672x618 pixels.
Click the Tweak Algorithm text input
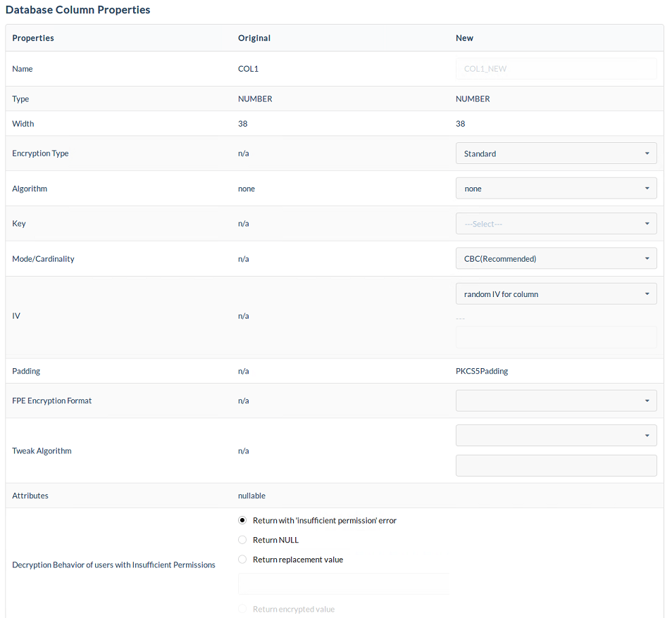pyautogui.click(x=556, y=465)
